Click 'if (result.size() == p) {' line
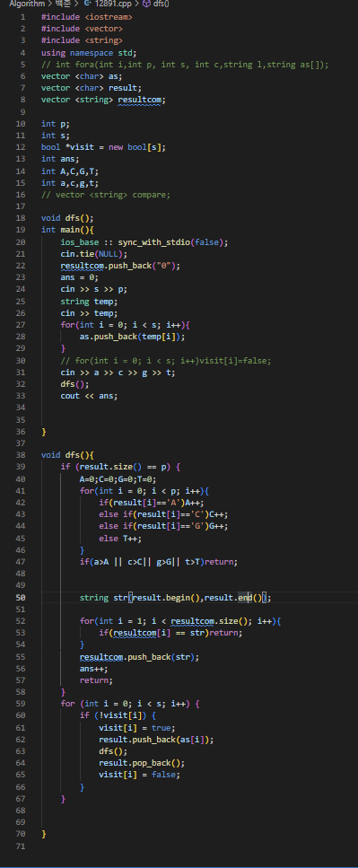The image size is (358, 868). pyautogui.click(x=120, y=467)
